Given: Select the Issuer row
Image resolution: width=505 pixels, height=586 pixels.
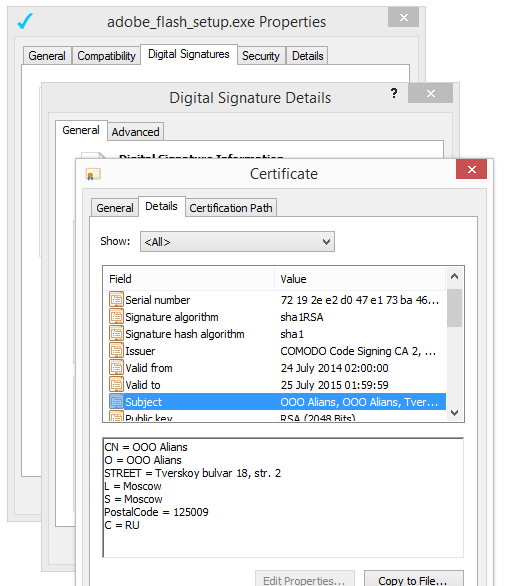Looking at the screenshot, I should tap(275, 351).
